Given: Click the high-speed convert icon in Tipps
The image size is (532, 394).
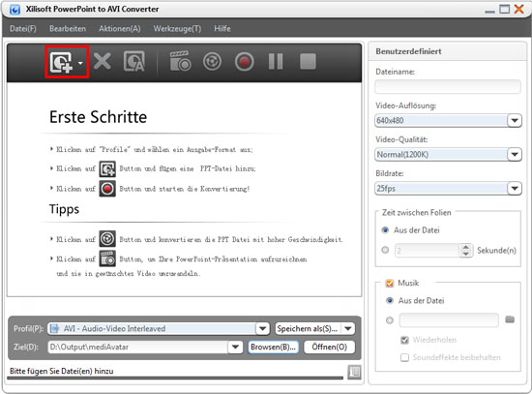Looking at the screenshot, I should 107,239.
